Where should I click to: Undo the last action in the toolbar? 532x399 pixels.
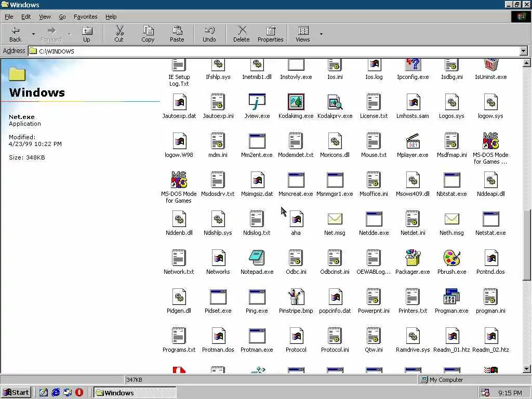[209, 34]
